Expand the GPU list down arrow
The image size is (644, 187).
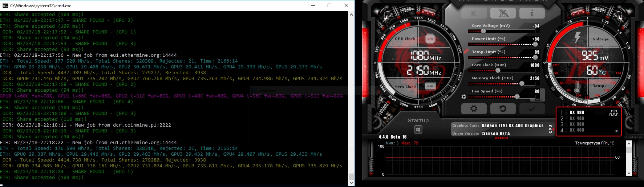point(616,131)
